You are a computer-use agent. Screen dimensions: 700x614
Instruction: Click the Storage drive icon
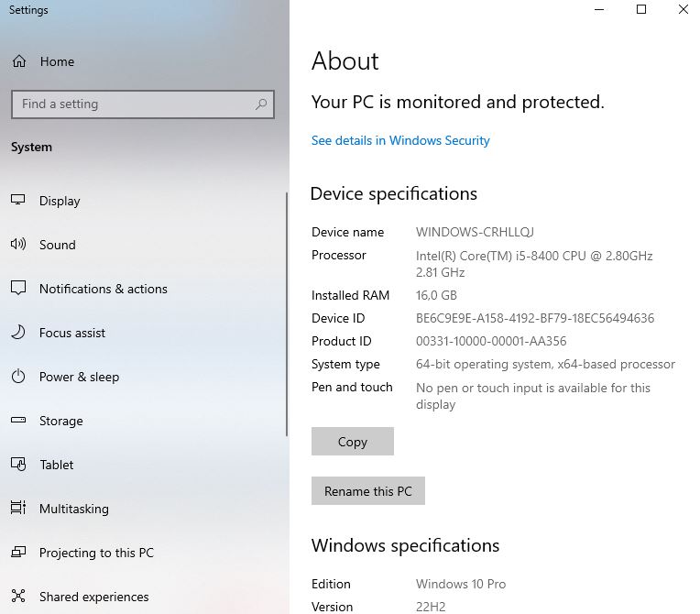[18, 420]
